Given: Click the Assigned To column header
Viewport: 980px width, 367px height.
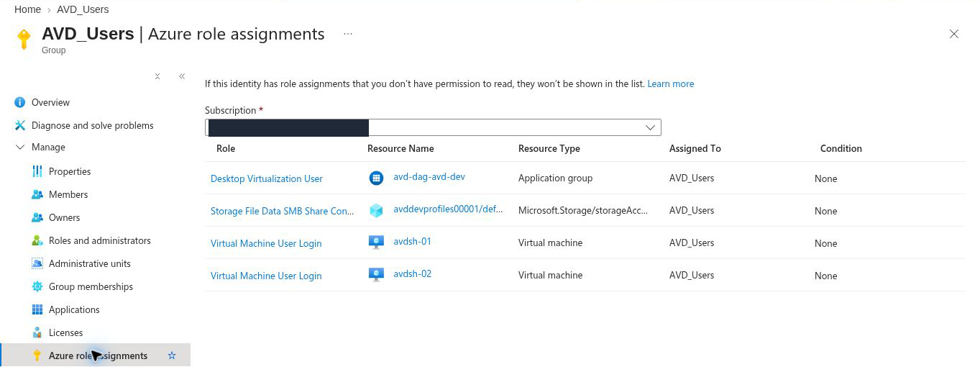Looking at the screenshot, I should tap(695, 148).
